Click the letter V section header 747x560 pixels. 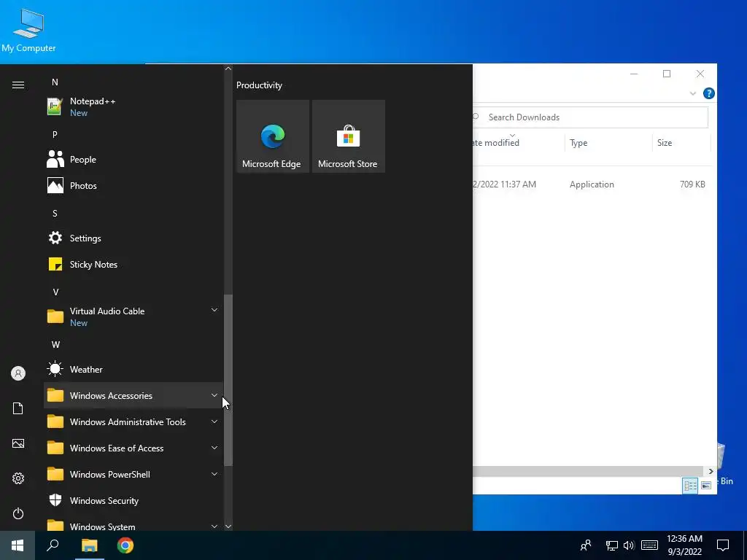point(55,292)
